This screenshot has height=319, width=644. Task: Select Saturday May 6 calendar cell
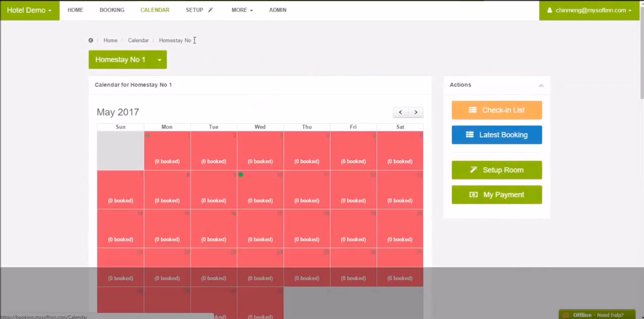[400, 151]
